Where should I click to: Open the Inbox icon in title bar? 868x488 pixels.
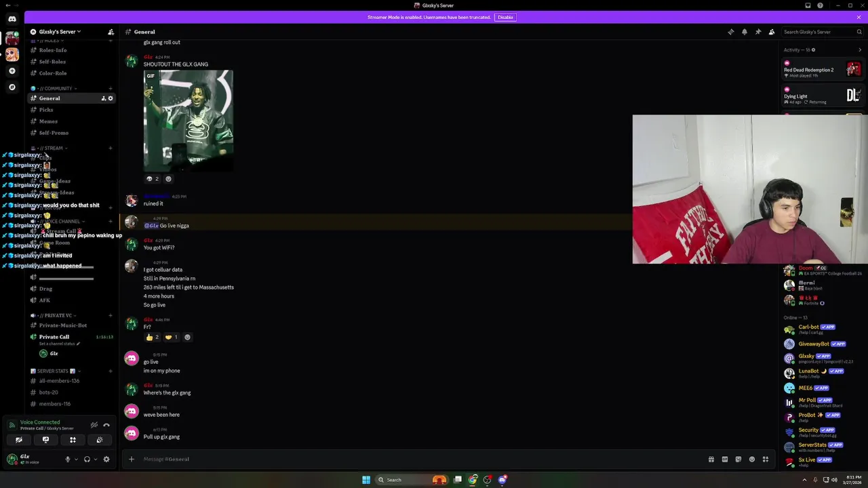click(808, 5)
